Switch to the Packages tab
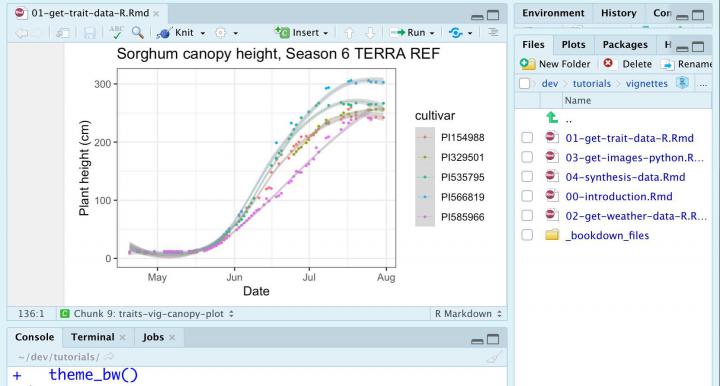Image resolution: width=720 pixels, height=386 pixels. pyautogui.click(x=625, y=45)
